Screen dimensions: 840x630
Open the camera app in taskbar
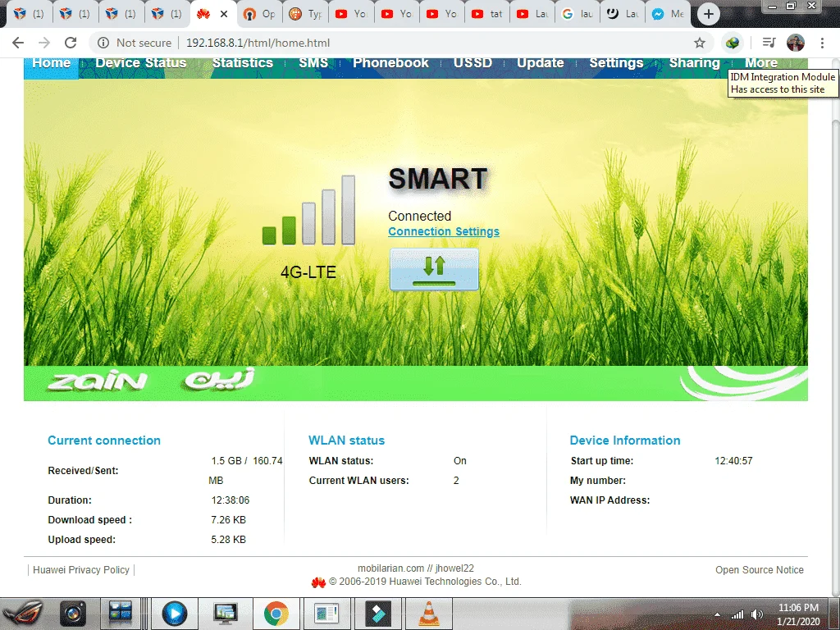click(x=73, y=614)
